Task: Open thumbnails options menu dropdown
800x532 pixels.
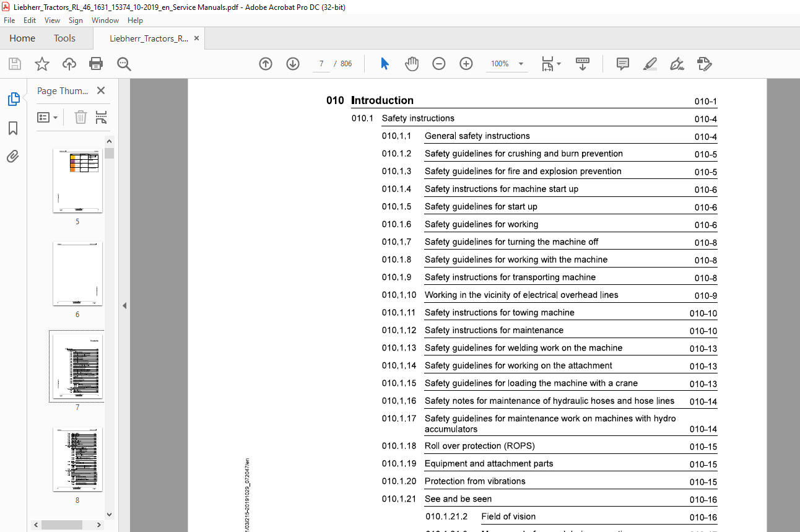Action: [48, 117]
